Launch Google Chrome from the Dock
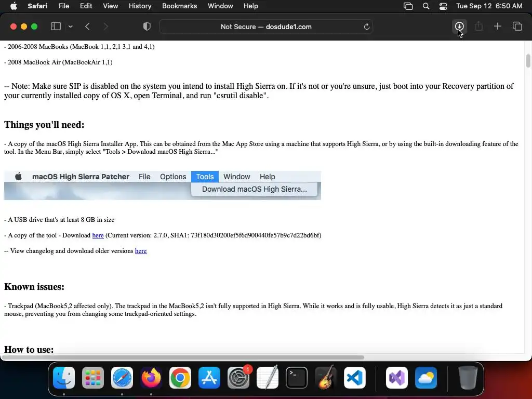 (x=180, y=378)
